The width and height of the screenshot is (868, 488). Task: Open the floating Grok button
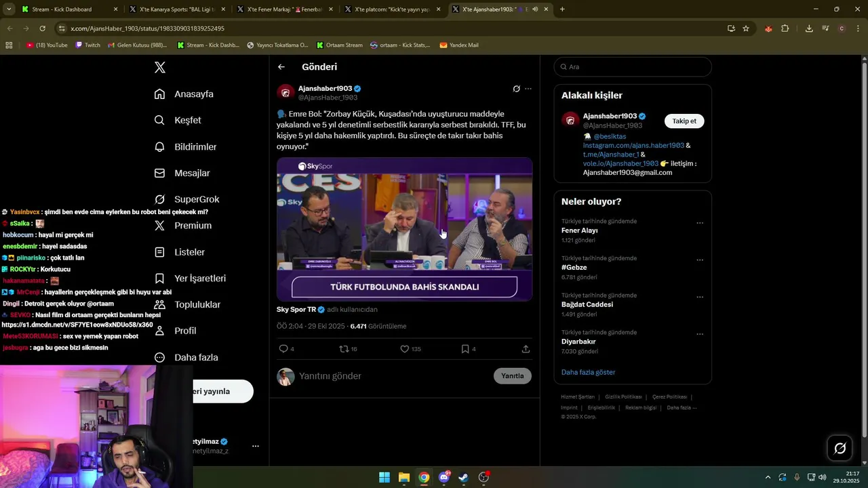[x=840, y=448]
